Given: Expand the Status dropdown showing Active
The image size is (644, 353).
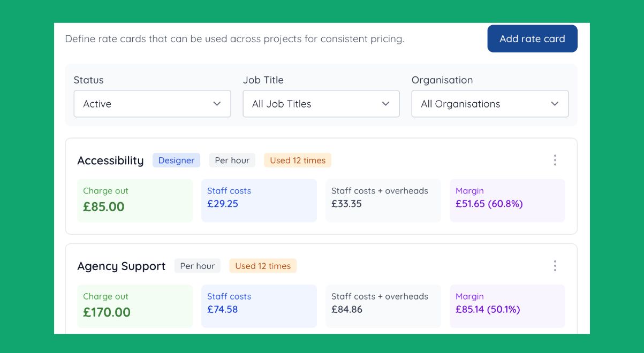Looking at the screenshot, I should tap(152, 104).
